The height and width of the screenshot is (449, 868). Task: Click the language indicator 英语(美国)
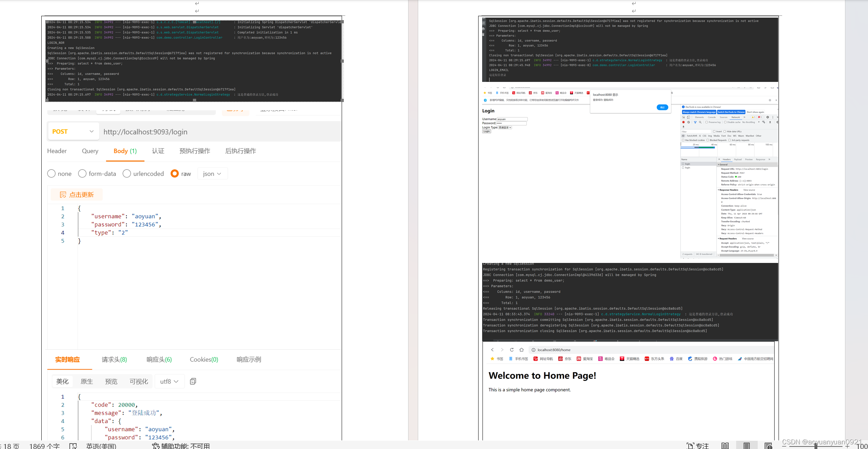[x=101, y=446]
